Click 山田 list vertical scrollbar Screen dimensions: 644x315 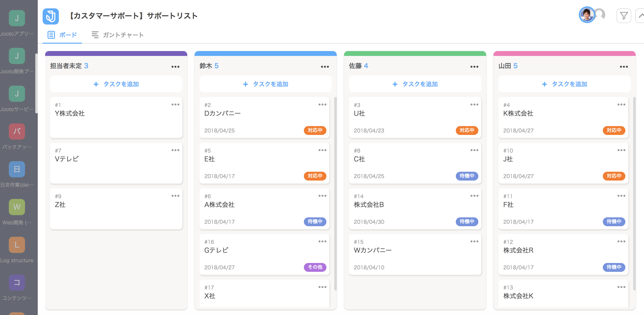(x=634, y=194)
